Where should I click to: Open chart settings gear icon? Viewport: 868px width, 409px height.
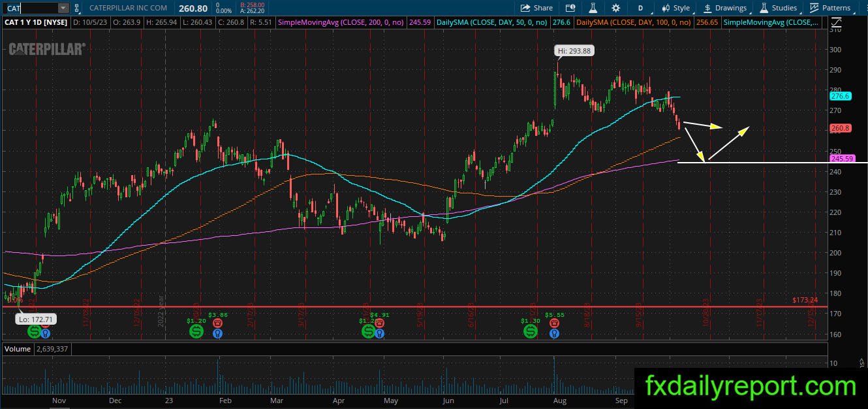[615, 8]
